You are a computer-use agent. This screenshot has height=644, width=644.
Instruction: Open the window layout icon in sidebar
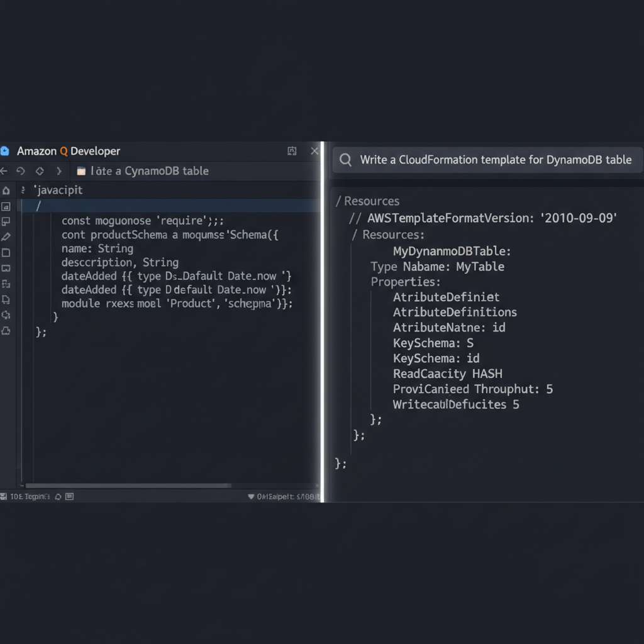point(6,268)
